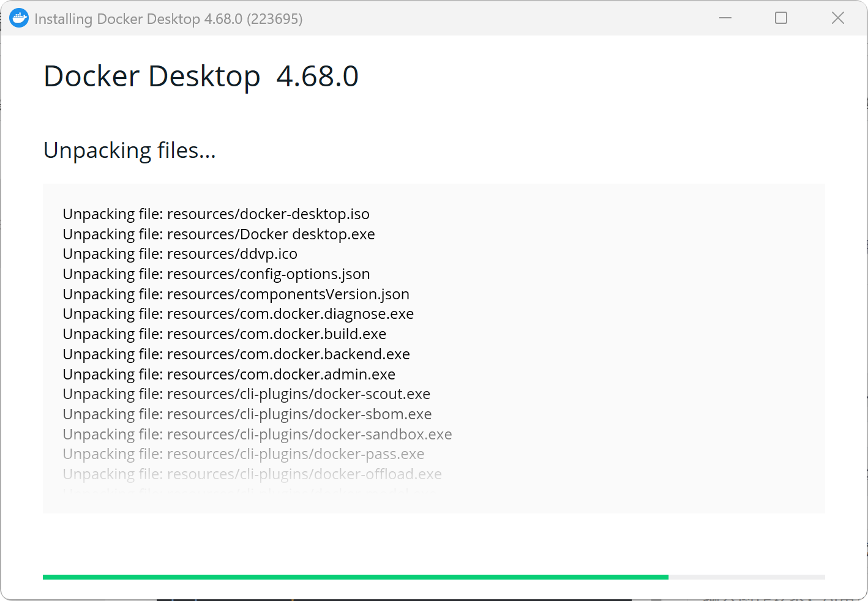Click the "Docker Desktop 4.68.0" heading
Viewport: 868px width, 601px height.
[x=201, y=77]
